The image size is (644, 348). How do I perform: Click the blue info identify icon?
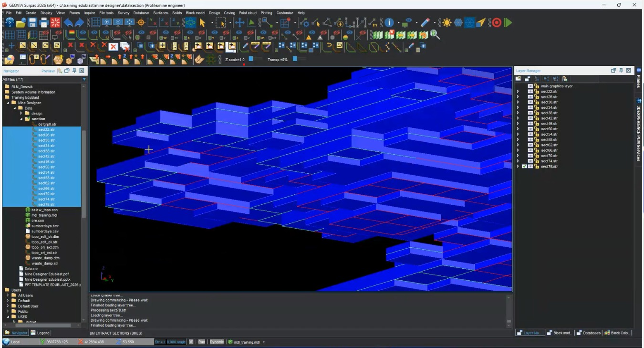(x=389, y=22)
